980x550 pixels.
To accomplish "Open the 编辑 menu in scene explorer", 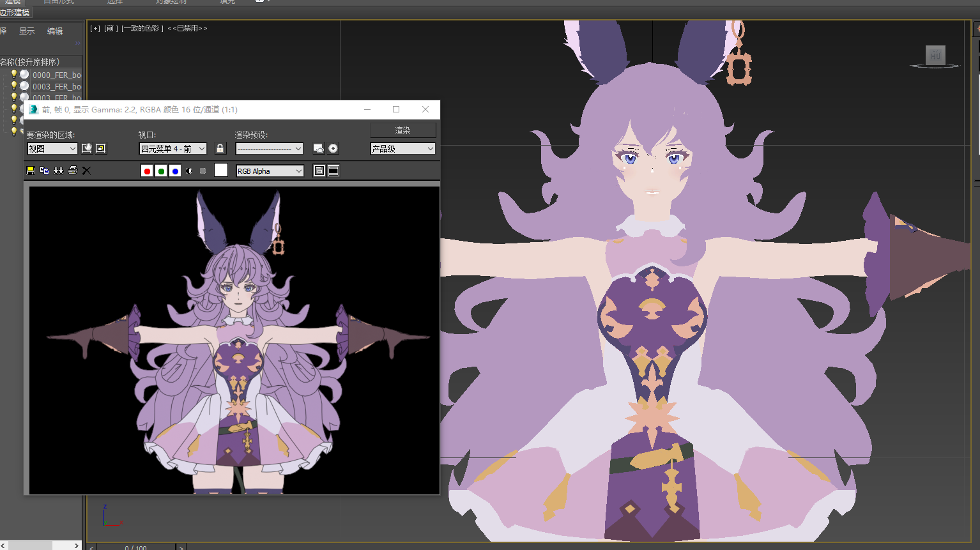I will [x=55, y=31].
